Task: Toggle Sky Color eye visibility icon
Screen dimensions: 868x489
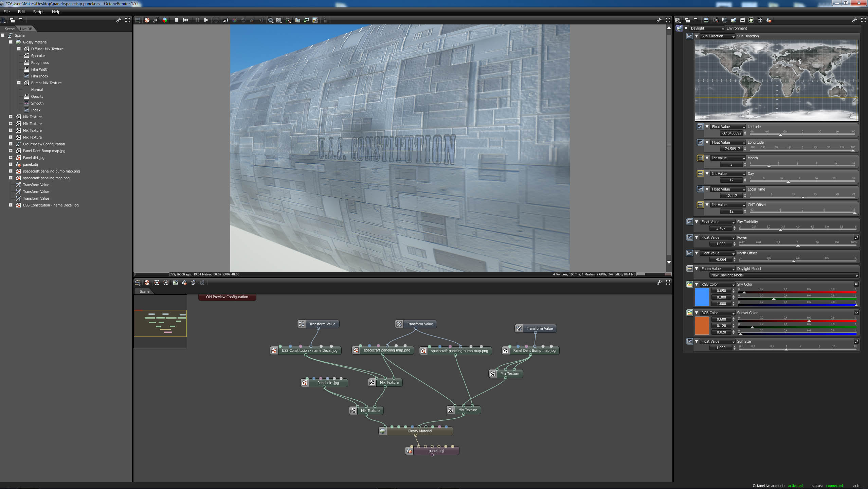Action: [856, 284]
